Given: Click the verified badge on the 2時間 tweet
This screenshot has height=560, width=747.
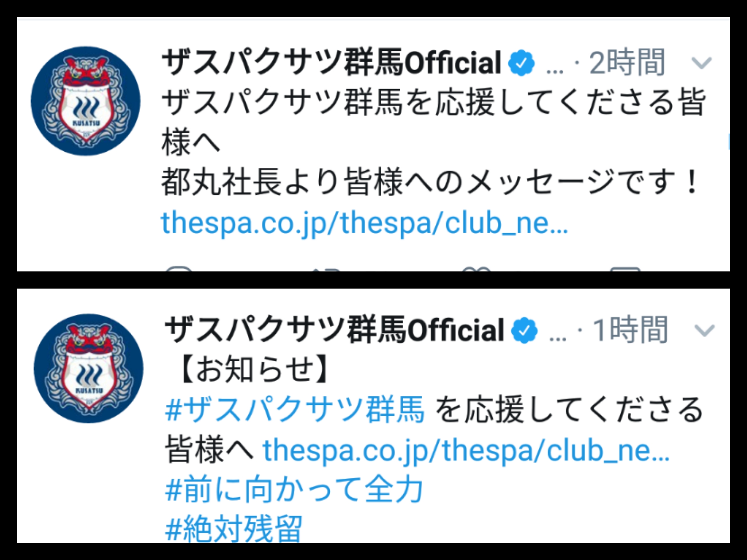Looking at the screenshot, I should click(x=521, y=62).
